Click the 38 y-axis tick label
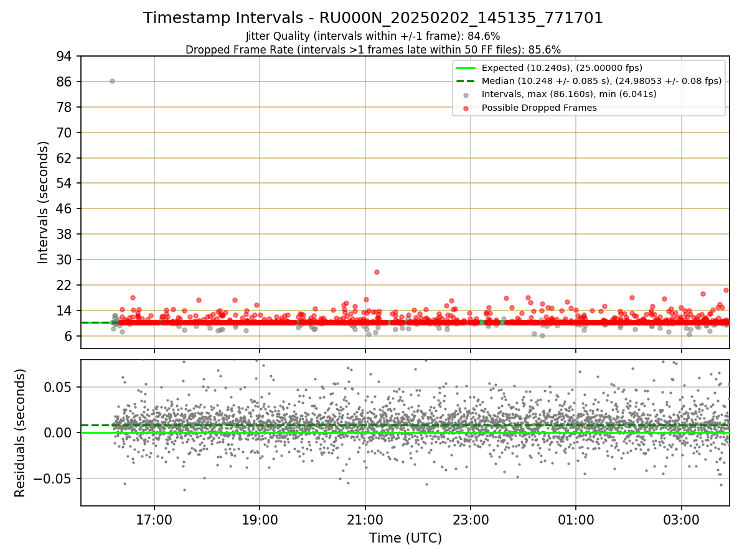Screen dimensions: 747x560 pos(65,235)
